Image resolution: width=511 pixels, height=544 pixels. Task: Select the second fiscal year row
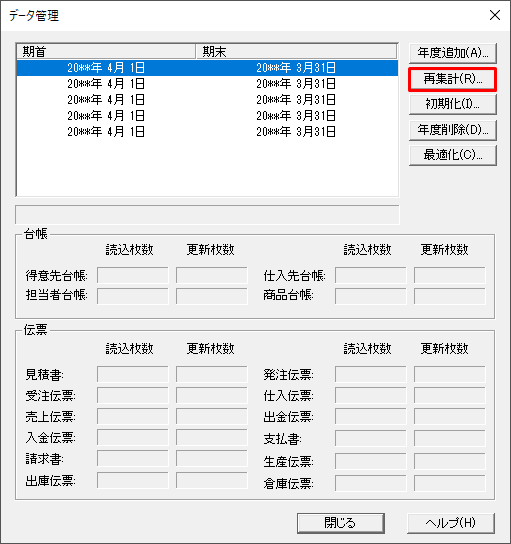tap(207, 84)
